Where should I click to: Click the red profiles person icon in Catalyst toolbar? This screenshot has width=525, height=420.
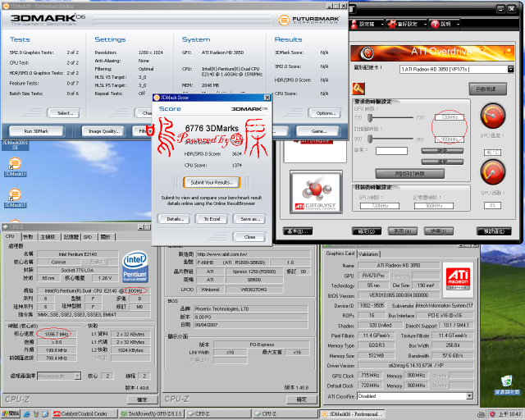354,24
